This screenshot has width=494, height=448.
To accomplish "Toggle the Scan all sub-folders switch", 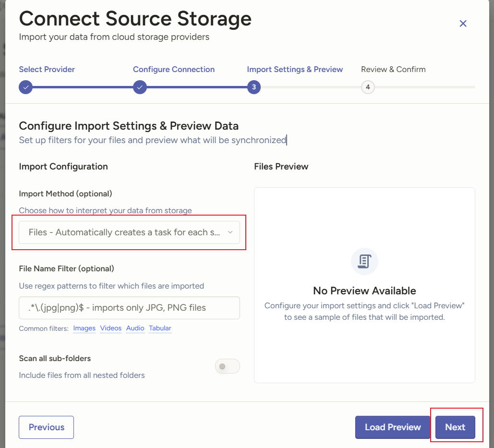I will pyautogui.click(x=228, y=366).
